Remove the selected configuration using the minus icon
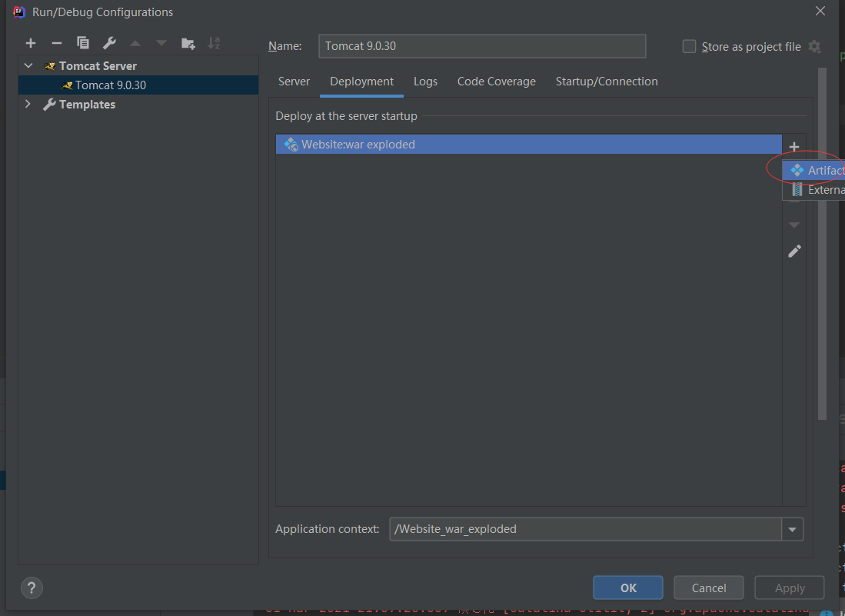845x616 pixels. click(x=56, y=43)
